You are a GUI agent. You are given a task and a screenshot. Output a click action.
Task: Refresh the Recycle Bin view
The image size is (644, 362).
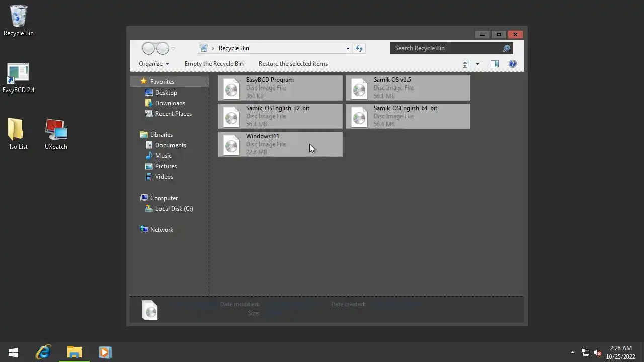point(359,49)
